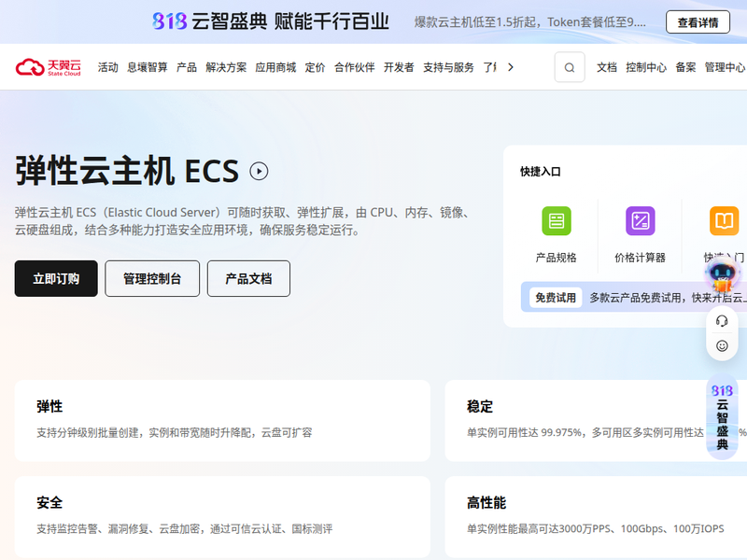Image resolution: width=747 pixels, height=560 pixels.
Task: Click the 管理控制台 button
Action: (152, 278)
